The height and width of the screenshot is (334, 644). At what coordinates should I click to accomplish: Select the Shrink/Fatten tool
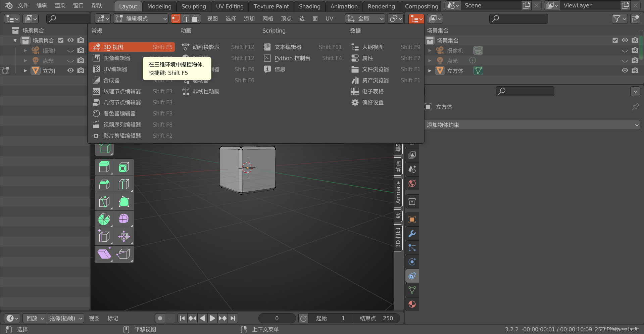click(124, 237)
